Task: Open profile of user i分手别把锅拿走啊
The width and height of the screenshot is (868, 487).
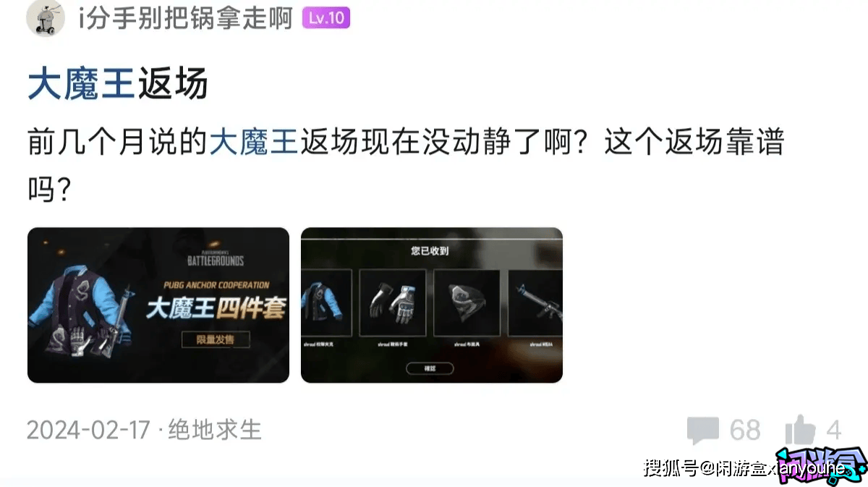Action: pyautogui.click(x=185, y=18)
